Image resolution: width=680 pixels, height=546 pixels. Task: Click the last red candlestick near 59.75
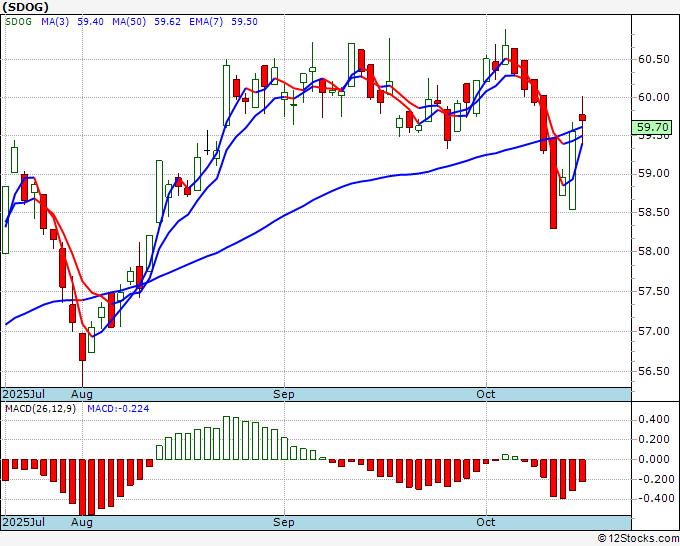[582, 118]
